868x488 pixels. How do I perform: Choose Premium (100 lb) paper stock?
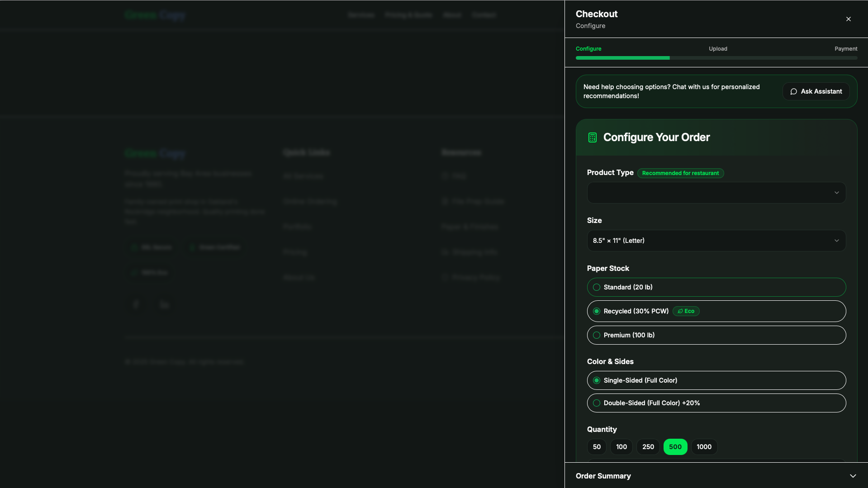(x=716, y=335)
